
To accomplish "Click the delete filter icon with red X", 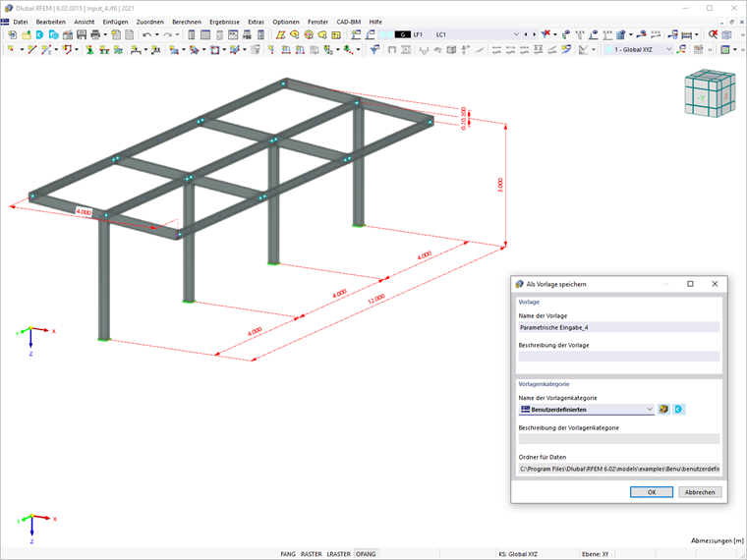I will pos(545,34).
